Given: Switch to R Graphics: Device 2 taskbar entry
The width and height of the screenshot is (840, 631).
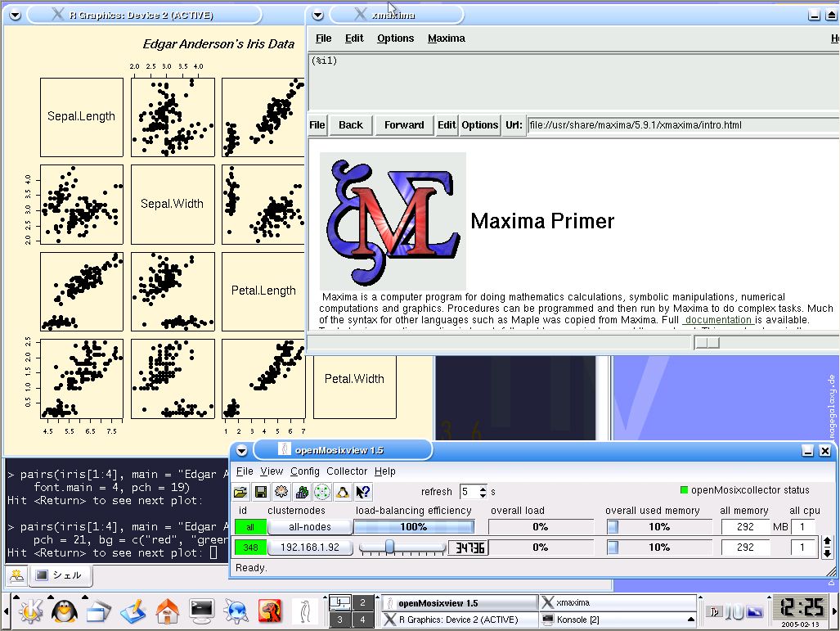Looking at the screenshot, I should coord(459,620).
